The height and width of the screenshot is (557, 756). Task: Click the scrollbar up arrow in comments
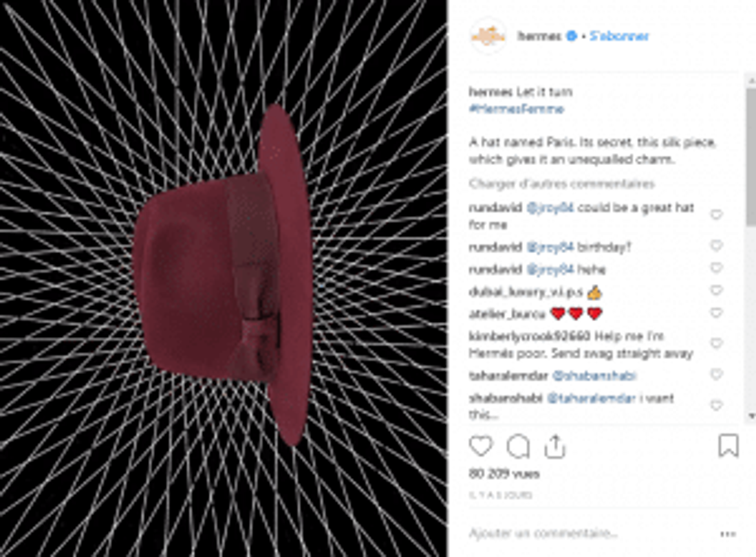click(x=752, y=78)
